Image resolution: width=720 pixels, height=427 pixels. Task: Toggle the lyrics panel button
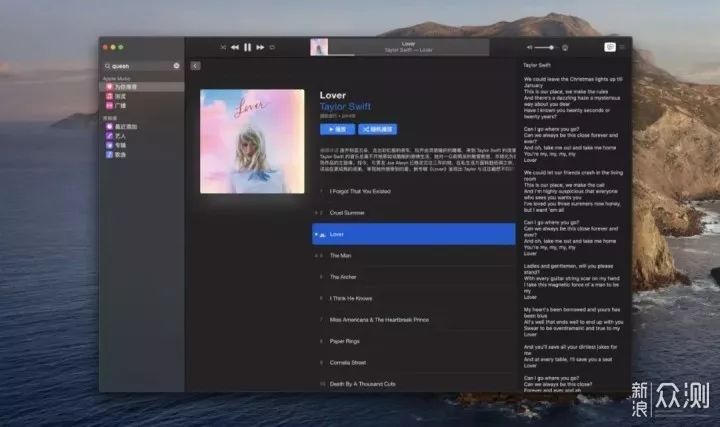pyautogui.click(x=610, y=47)
